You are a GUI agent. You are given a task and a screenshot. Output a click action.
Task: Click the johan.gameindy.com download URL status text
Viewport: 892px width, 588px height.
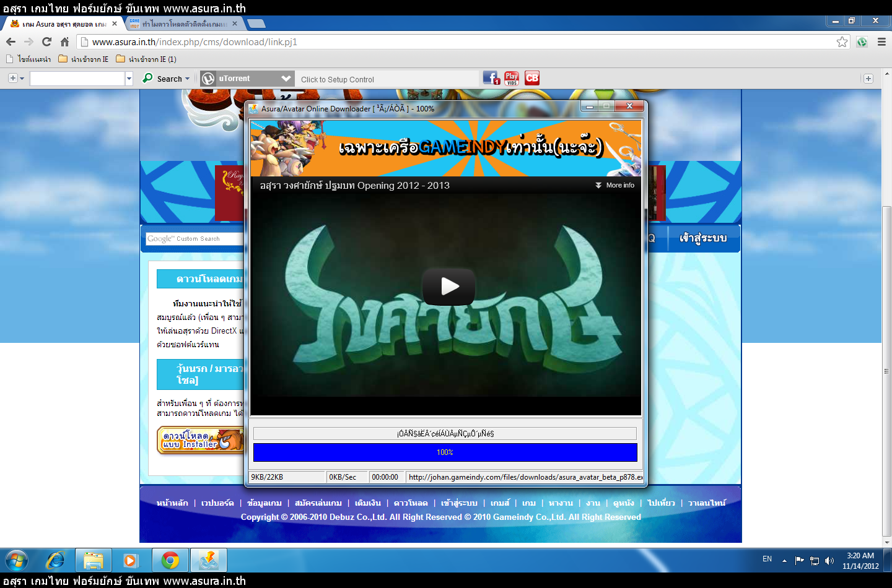(525, 477)
